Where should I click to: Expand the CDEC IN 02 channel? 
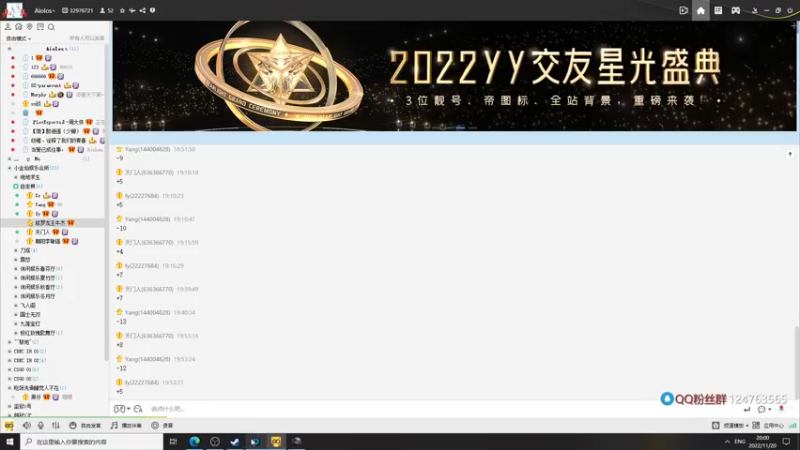click(x=10, y=360)
